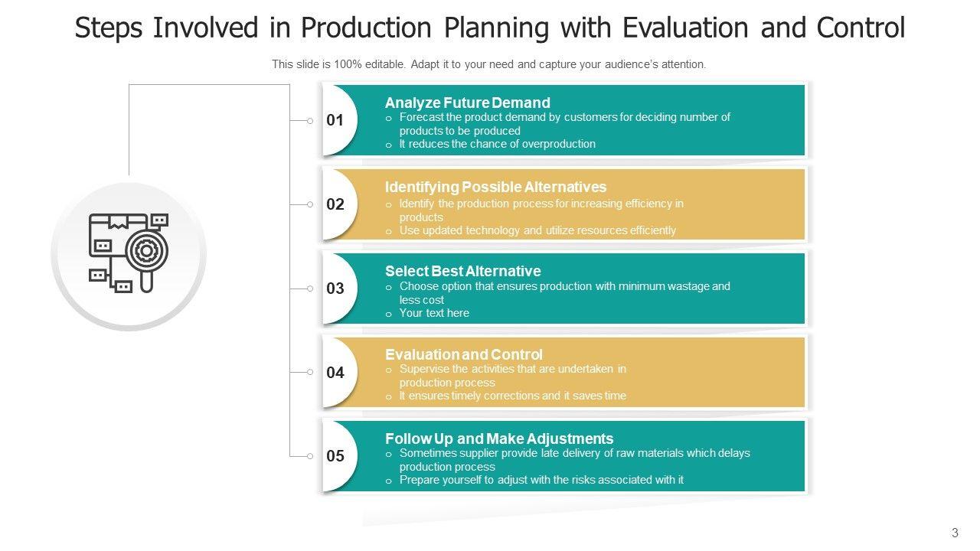Viewport: 980px width, 551px height.
Task: Click the '100% editable' subtitle text
Action: coord(488,64)
